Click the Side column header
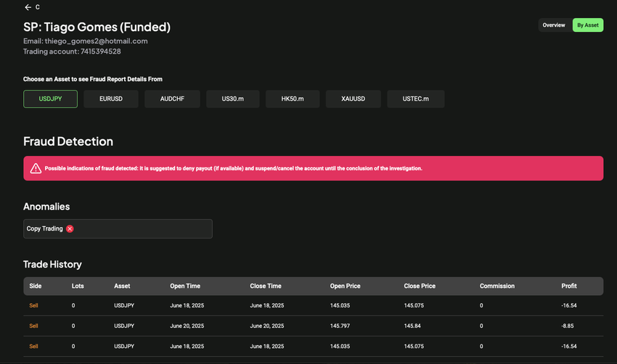The width and height of the screenshot is (617, 364). [36, 286]
